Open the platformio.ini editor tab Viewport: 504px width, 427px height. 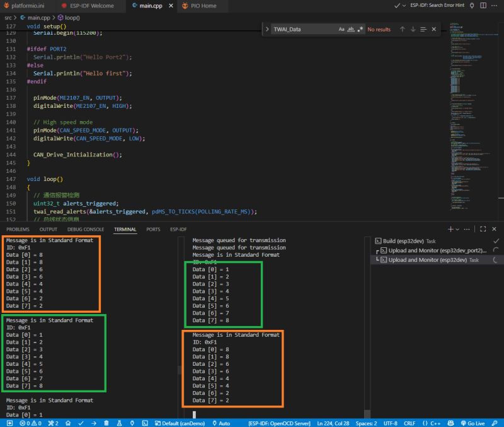tap(24, 6)
